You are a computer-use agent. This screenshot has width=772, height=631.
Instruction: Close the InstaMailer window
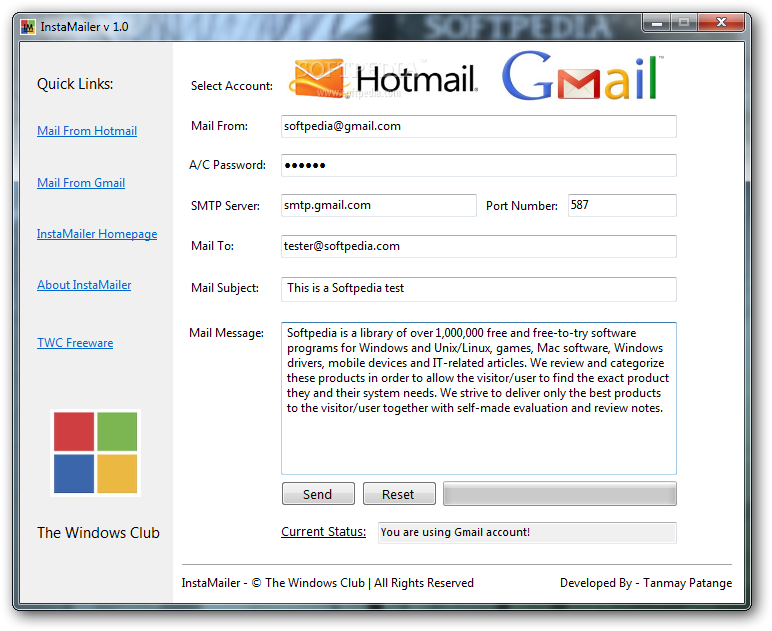721,23
